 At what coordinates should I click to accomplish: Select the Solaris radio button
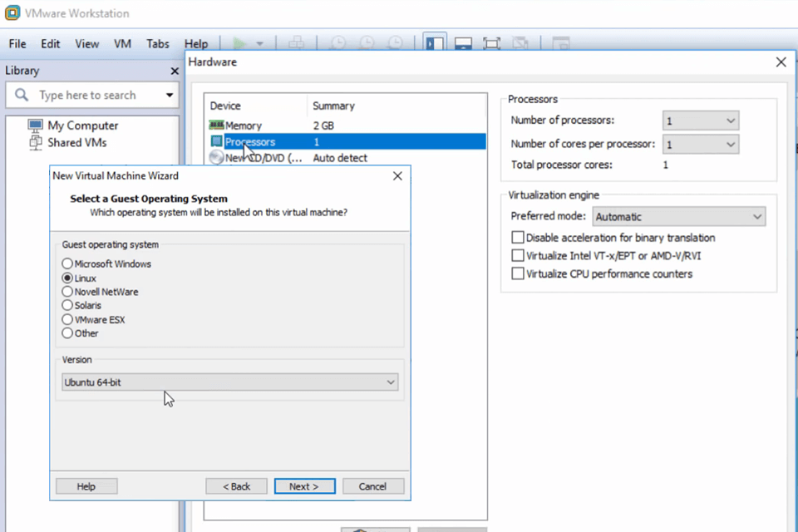coord(67,305)
